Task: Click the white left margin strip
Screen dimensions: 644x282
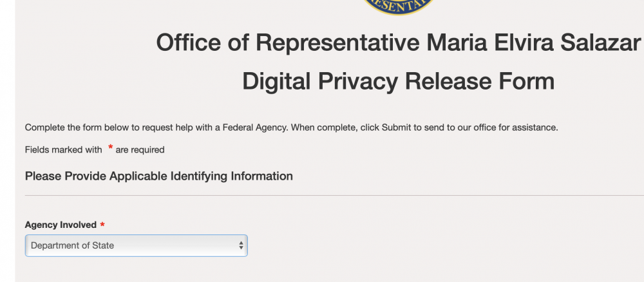Action: coord(7,141)
